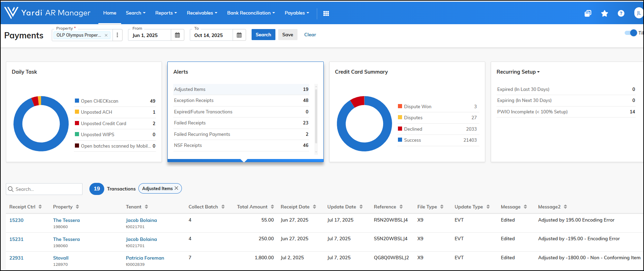Viewport: 644px width, 271px height.
Task: Open the Reports dropdown menu
Action: (166, 13)
